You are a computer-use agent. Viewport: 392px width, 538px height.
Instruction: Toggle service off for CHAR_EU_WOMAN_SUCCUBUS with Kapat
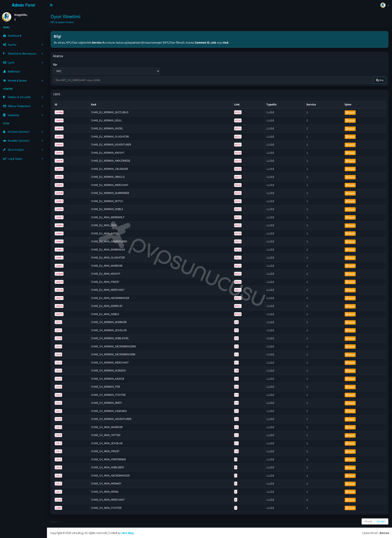[350, 113]
